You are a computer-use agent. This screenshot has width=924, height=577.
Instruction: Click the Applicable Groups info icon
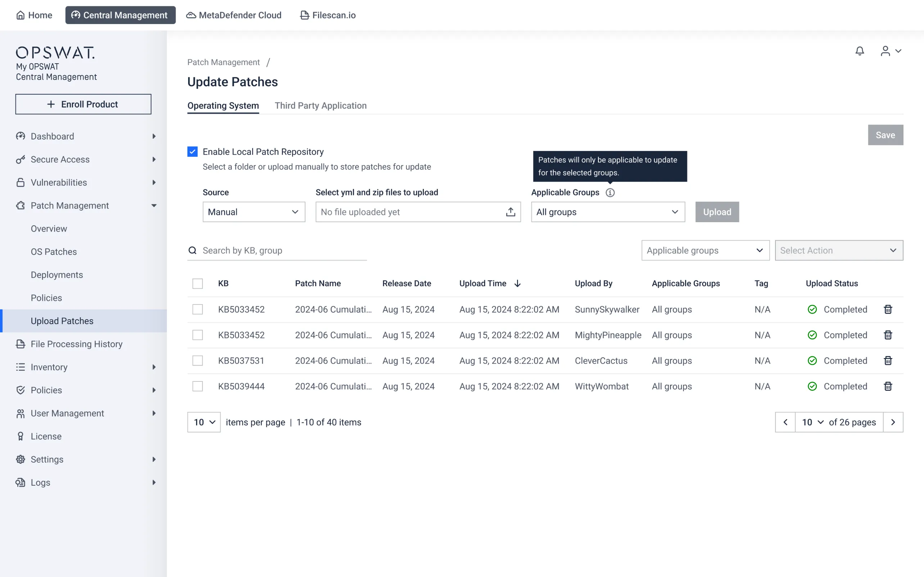[x=610, y=193]
